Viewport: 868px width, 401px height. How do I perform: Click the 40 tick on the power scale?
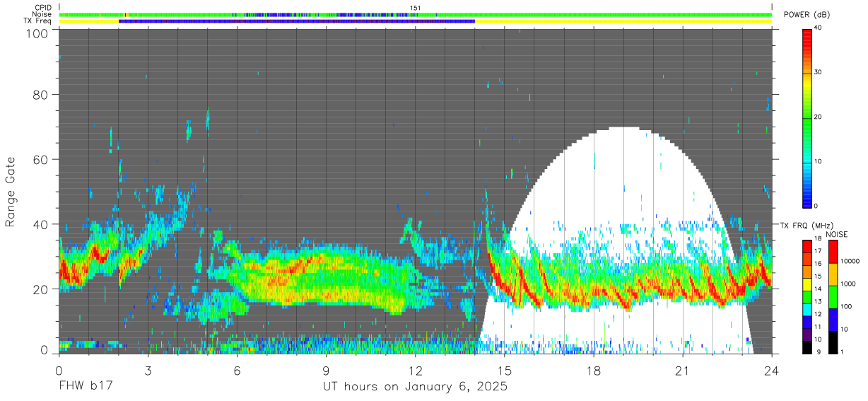click(x=819, y=28)
